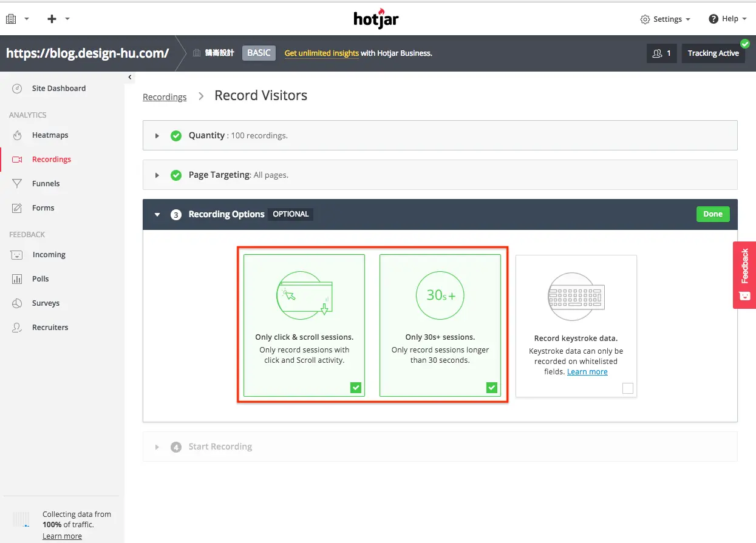756x543 pixels.
Task: Go to Funnels in the sidebar
Action: (46, 184)
